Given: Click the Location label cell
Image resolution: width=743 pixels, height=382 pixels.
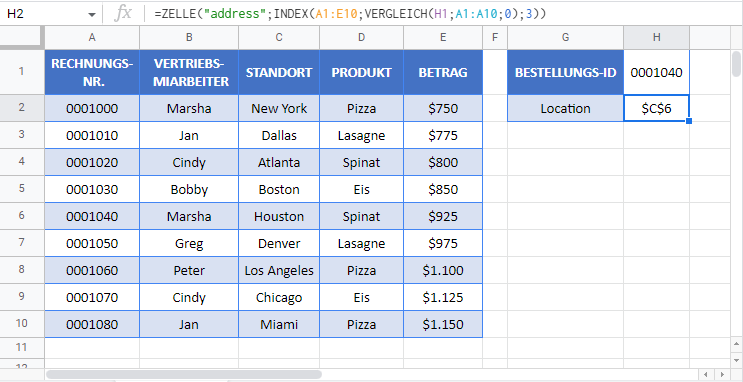Looking at the screenshot, I should tap(565, 109).
